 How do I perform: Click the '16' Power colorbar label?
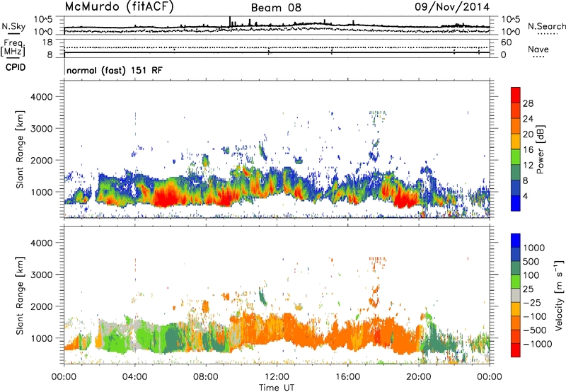528,150
